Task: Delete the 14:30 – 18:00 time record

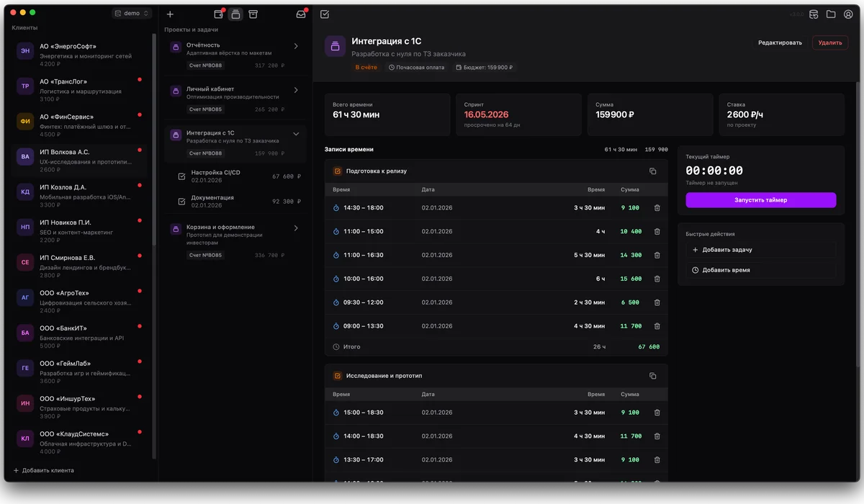Action: pos(657,208)
